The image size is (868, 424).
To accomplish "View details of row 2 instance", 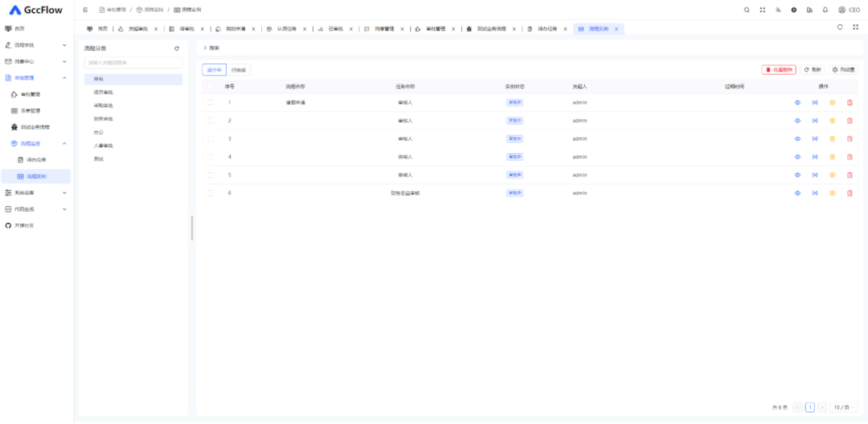I will [x=798, y=121].
